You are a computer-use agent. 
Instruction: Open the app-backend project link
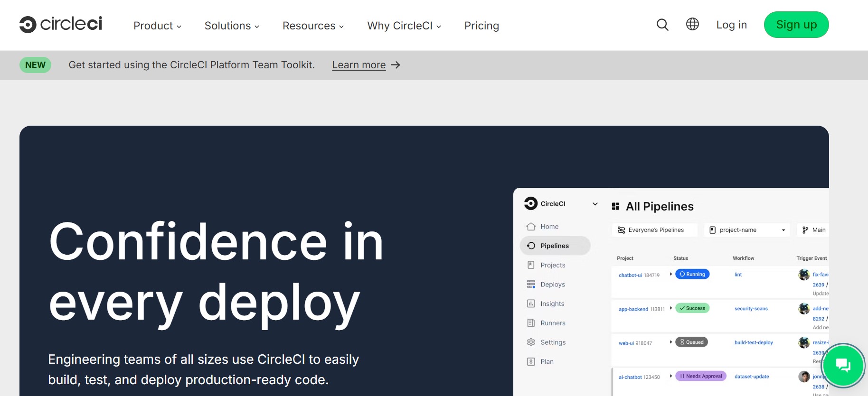tap(633, 309)
